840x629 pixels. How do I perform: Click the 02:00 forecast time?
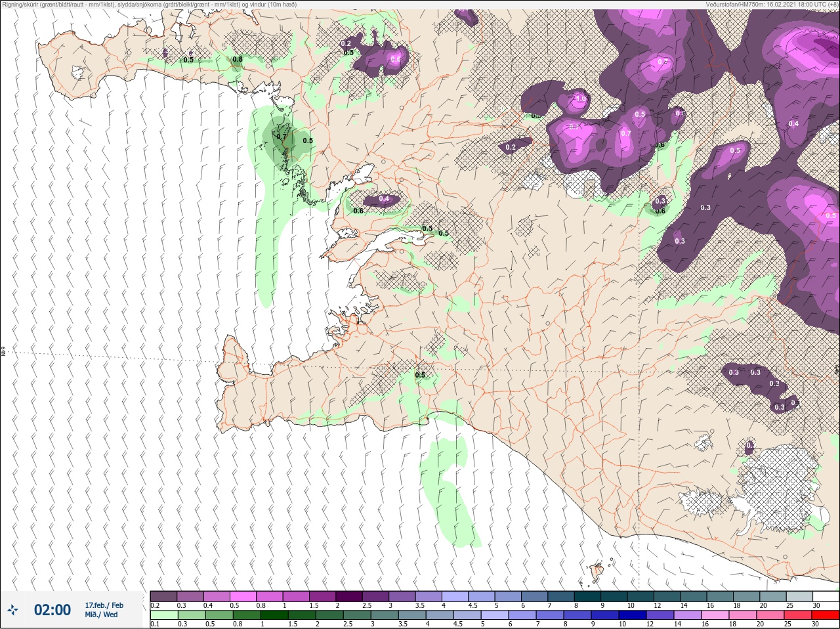coord(52,610)
